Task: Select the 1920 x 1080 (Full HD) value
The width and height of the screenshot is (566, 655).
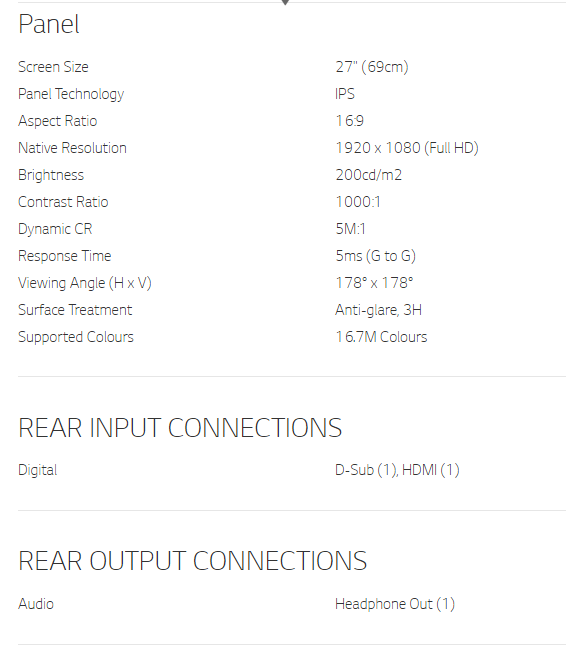Action: coord(407,148)
